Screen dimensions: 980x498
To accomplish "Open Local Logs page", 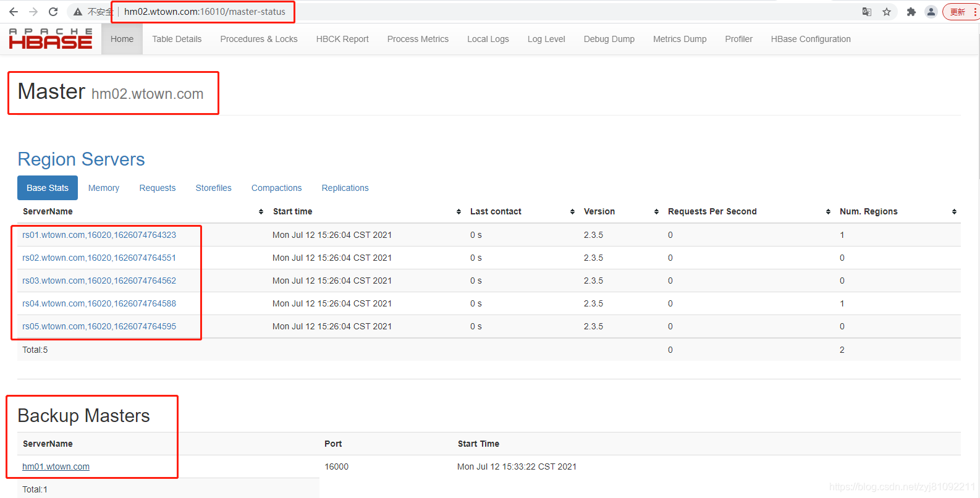I will point(488,39).
